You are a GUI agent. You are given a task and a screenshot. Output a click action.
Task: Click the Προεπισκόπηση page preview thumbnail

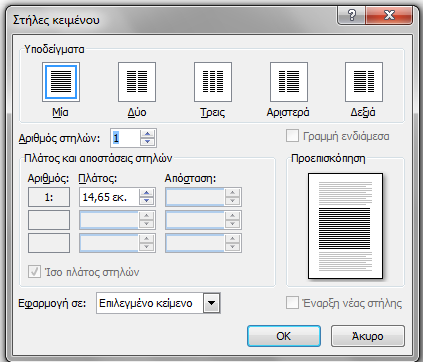345,226
